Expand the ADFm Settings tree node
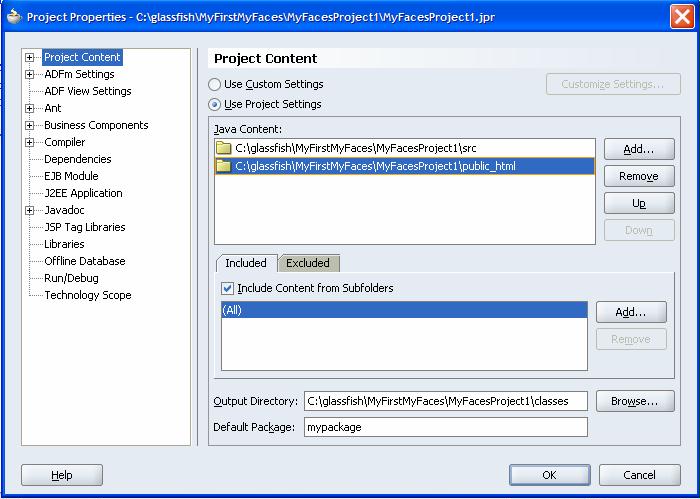700x499 pixels. 30,75
